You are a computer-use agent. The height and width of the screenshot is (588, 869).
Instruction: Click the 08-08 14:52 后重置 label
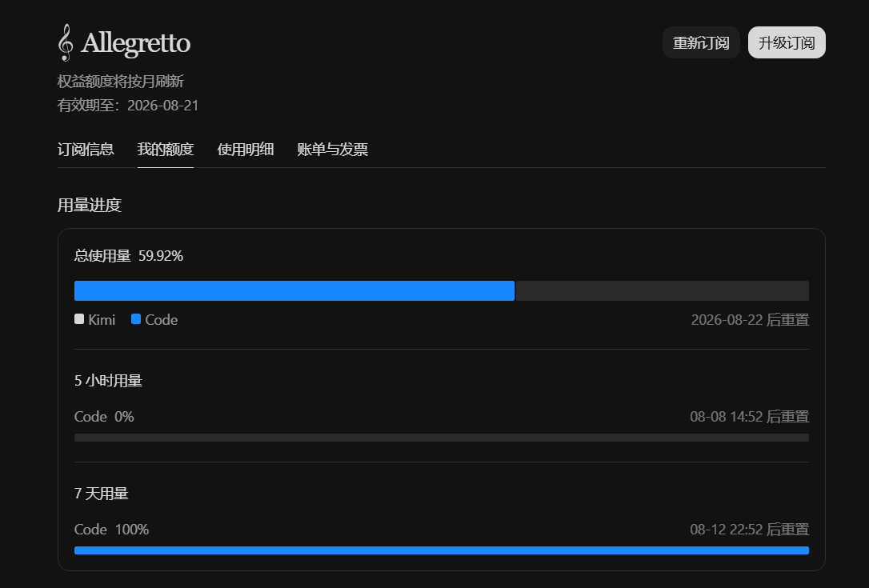pos(749,417)
